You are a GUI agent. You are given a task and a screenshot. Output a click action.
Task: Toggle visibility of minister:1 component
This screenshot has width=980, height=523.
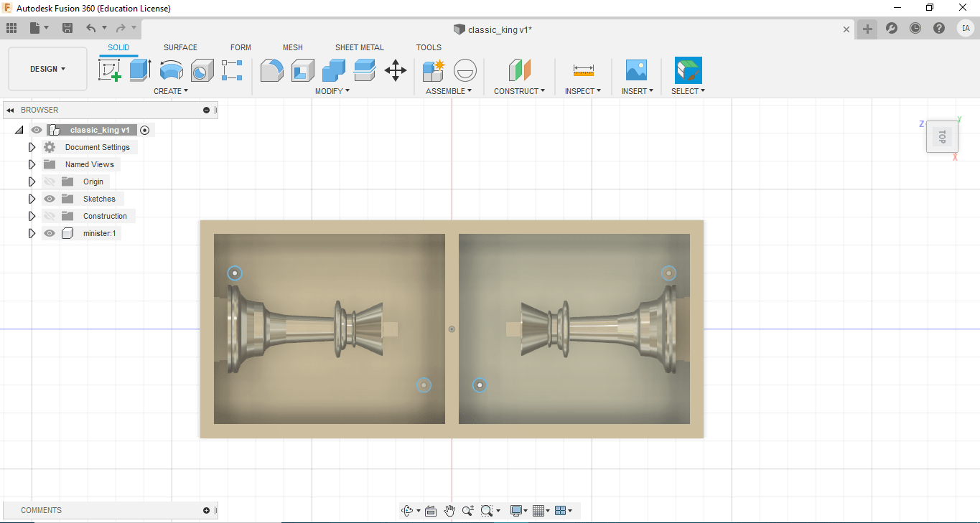[x=50, y=233]
